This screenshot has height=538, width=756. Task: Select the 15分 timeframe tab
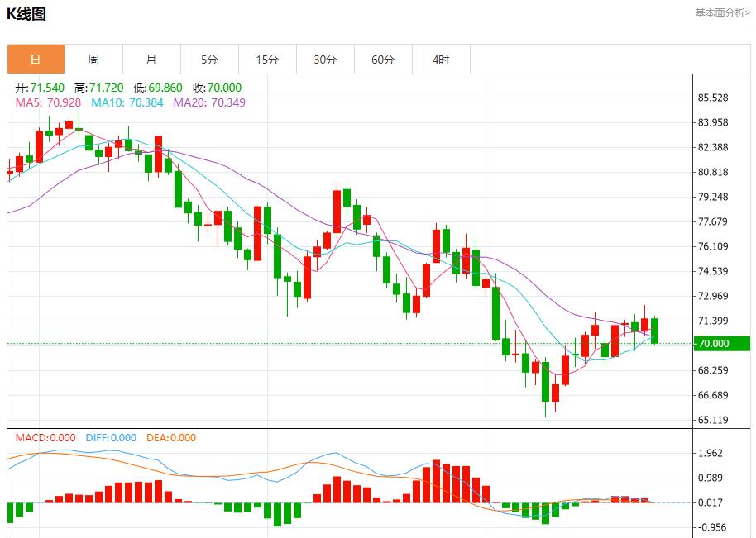click(x=267, y=60)
